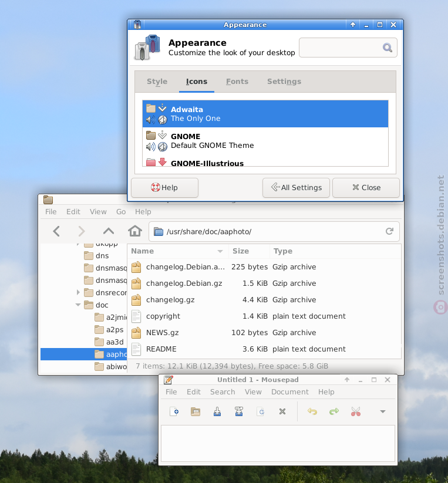Collapse the doc folder in the tree
Image resolution: width=448 pixels, height=483 pixels.
point(78,305)
